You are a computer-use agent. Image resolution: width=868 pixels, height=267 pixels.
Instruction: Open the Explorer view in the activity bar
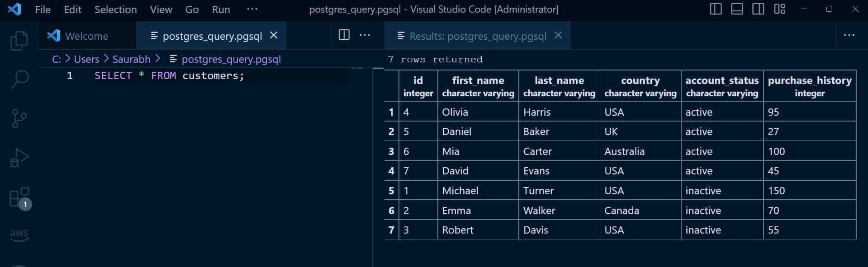tap(19, 41)
